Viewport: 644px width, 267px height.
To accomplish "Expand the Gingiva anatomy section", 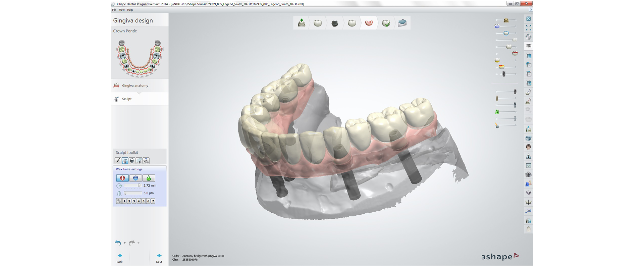I will point(135,86).
